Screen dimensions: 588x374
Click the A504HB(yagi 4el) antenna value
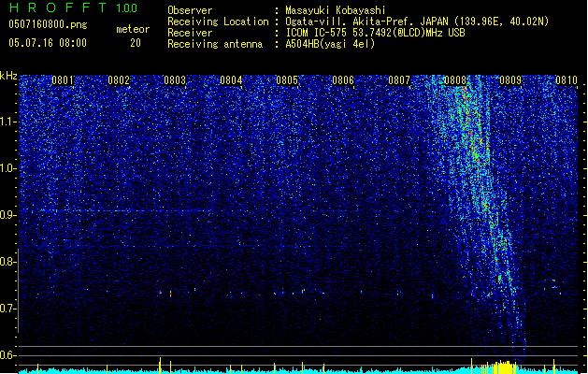tap(330, 44)
